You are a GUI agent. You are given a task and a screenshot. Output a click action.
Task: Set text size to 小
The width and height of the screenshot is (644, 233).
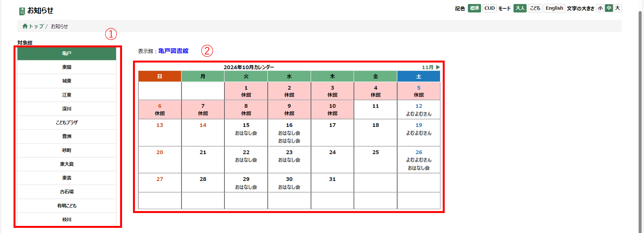click(x=600, y=8)
